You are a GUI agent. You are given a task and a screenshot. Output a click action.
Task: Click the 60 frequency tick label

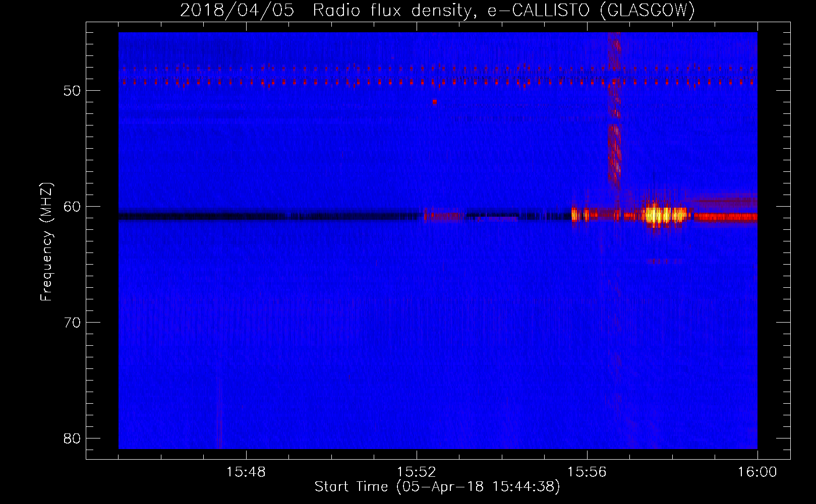point(72,207)
